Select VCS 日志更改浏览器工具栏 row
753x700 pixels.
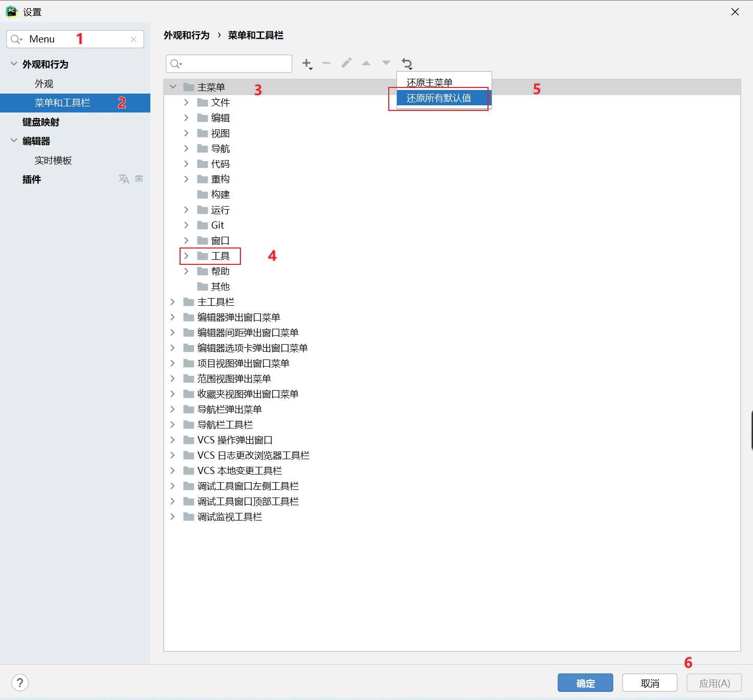452,455
